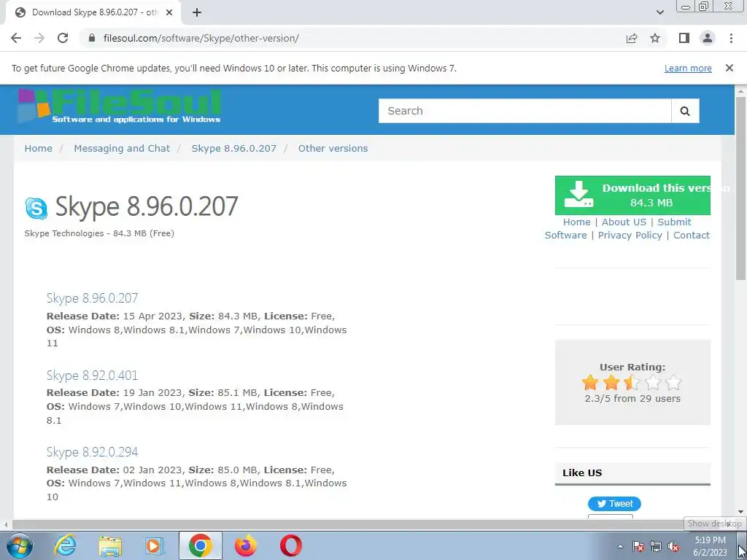Rate two stars in User Rating

pyautogui.click(x=611, y=382)
